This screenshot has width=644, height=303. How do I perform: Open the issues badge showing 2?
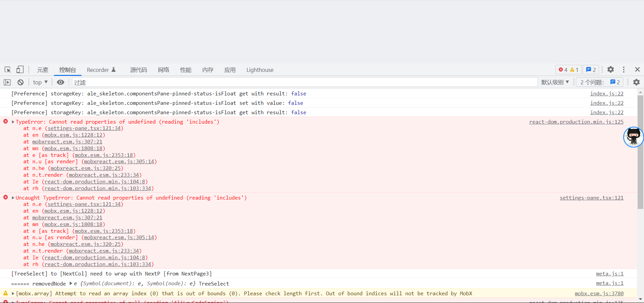591,70
